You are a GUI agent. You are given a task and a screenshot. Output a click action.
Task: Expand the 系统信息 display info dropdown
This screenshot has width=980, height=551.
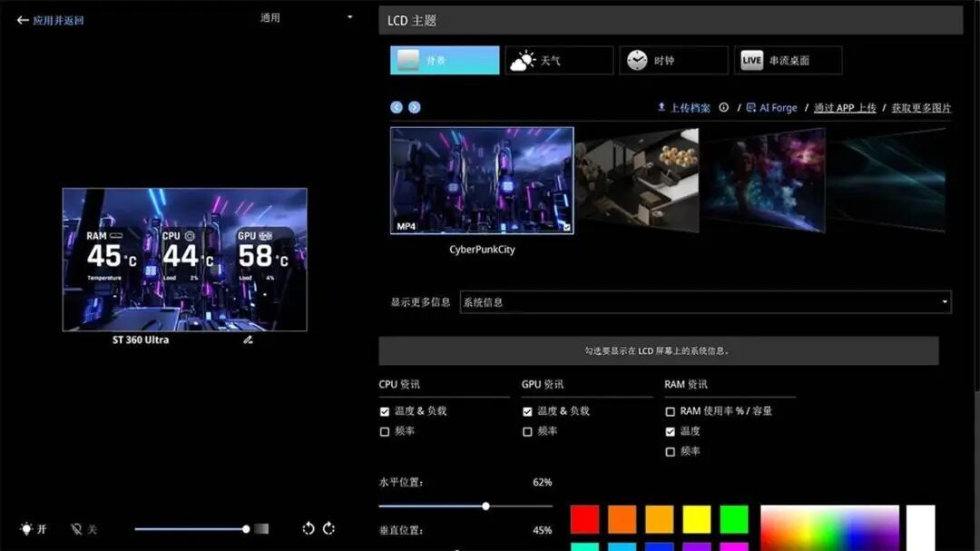tap(706, 302)
